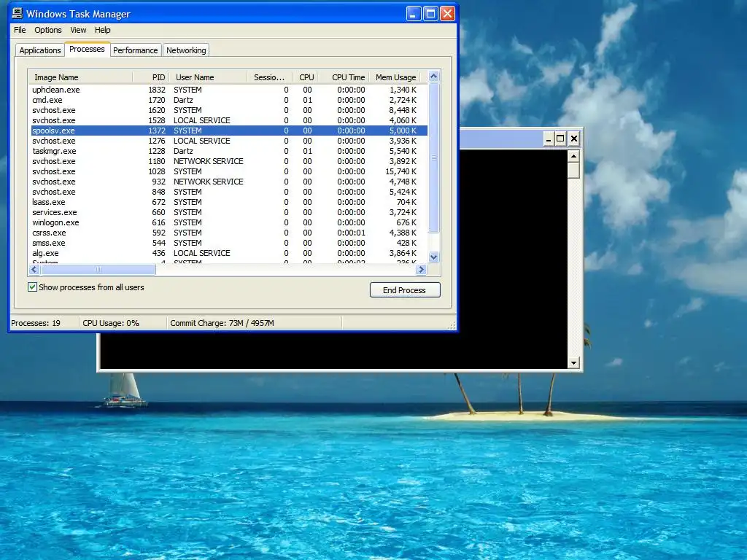Sort by CPU column header
This screenshot has height=560, width=747.
(x=305, y=77)
